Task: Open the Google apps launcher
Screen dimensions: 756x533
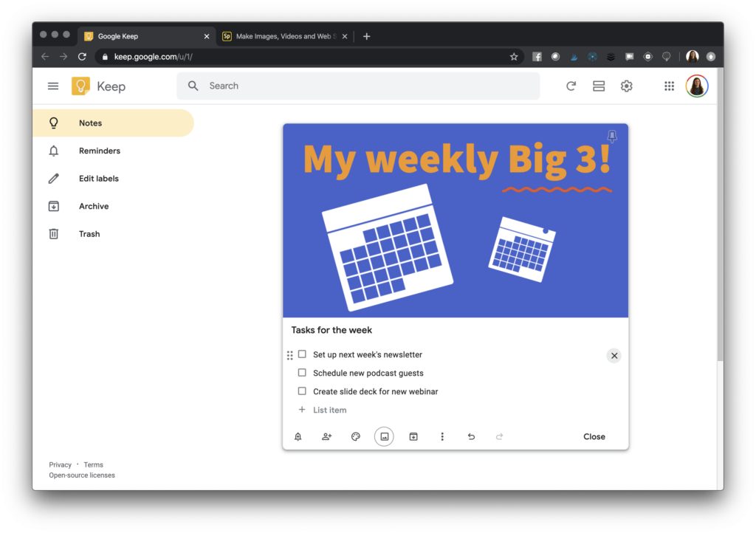Action: coord(669,86)
